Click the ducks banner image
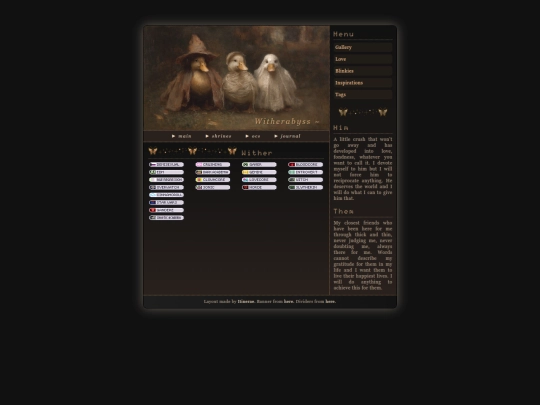The width and height of the screenshot is (540, 405). click(237, 78)
